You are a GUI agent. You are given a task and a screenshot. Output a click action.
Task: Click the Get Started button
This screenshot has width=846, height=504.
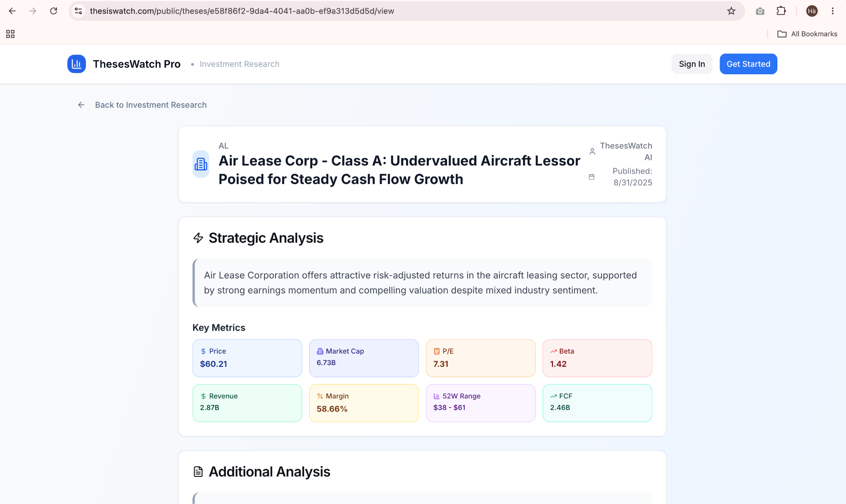pos(749,64)
